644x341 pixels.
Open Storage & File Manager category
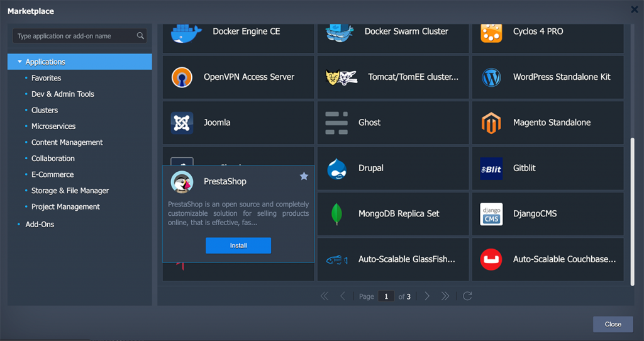tap(70, 191)
